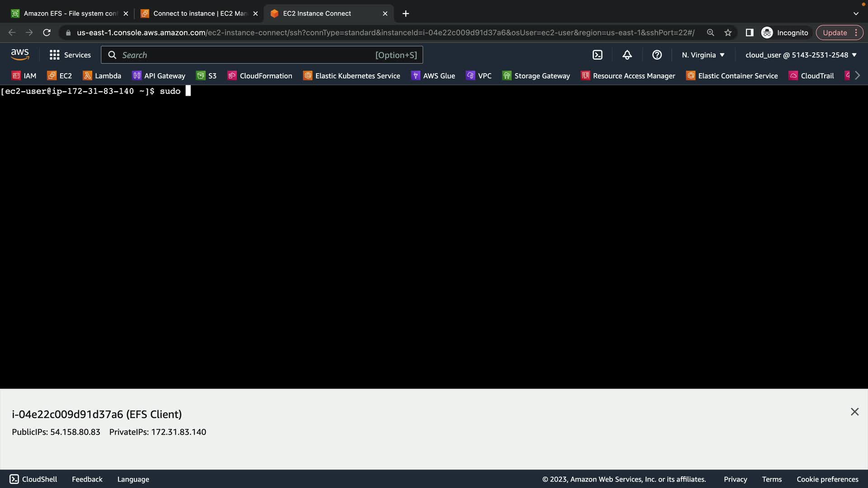This screenshot has height=488, width=868.
Task: Click the help question mark icon
Action: (657, 55)
